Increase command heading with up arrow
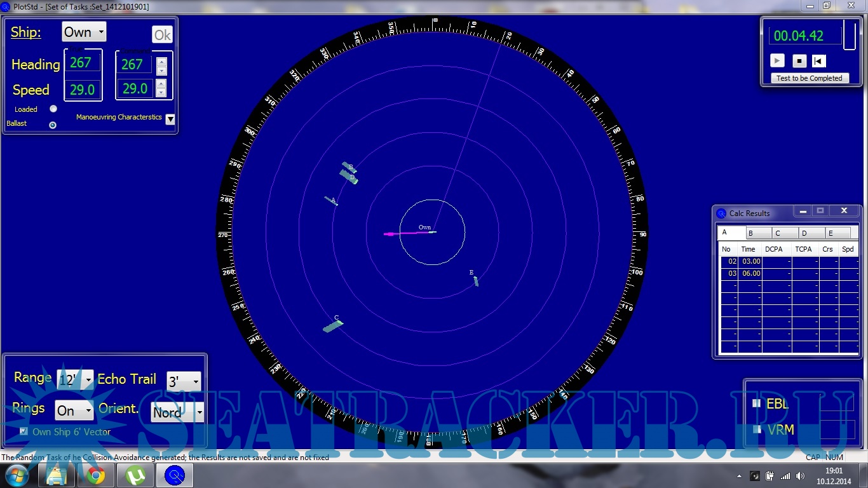The width and height of the screenshot is (868, 488). (x=161, y=62)
